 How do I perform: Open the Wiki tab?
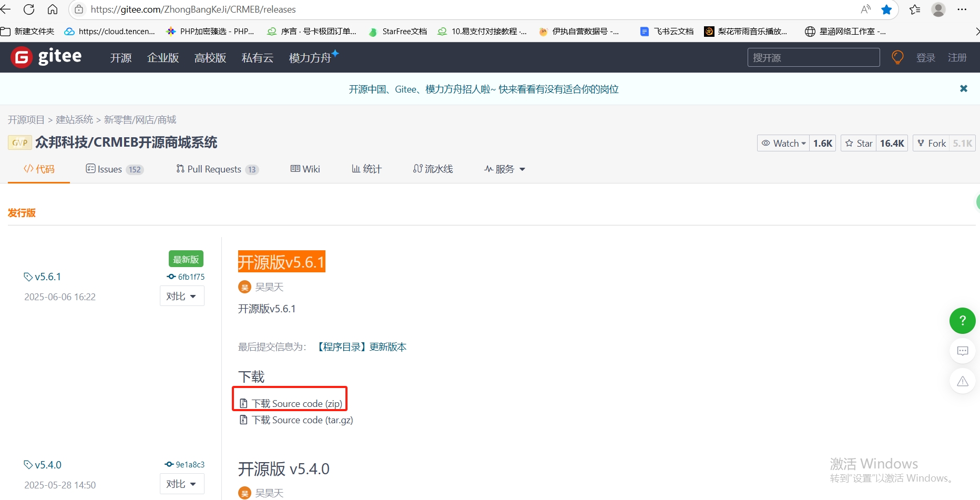coord(305,169)
